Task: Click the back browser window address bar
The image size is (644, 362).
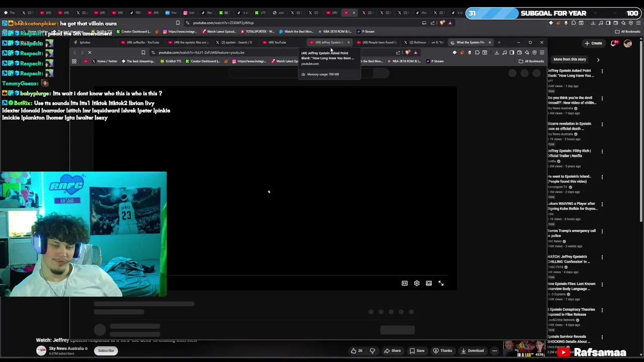Action: (x=302, y=23)
